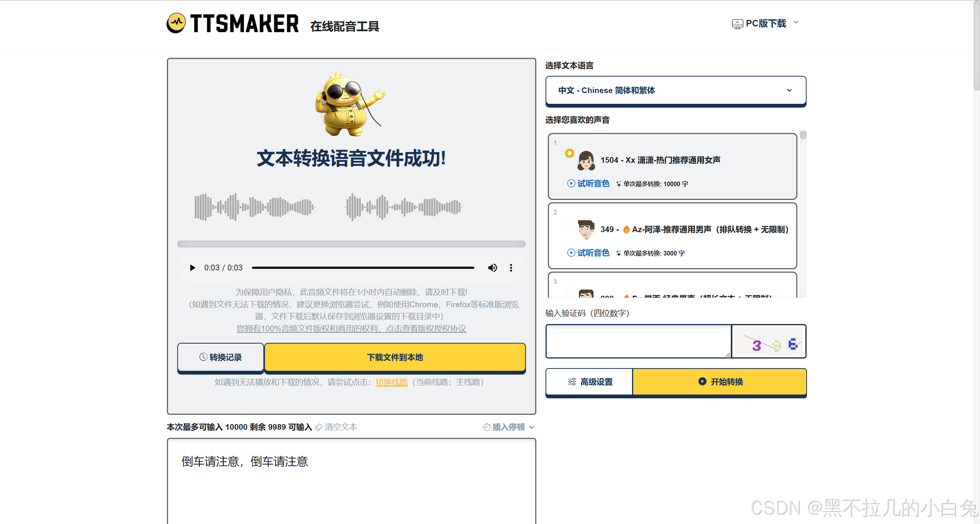
Task: Open audio player more options menu
Action: (511, 268)
